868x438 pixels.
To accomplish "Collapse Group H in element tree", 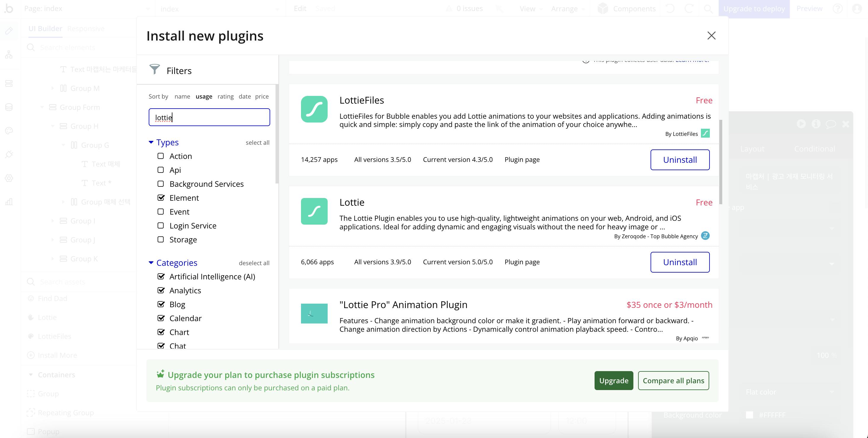I will click(x=52, y=126).
